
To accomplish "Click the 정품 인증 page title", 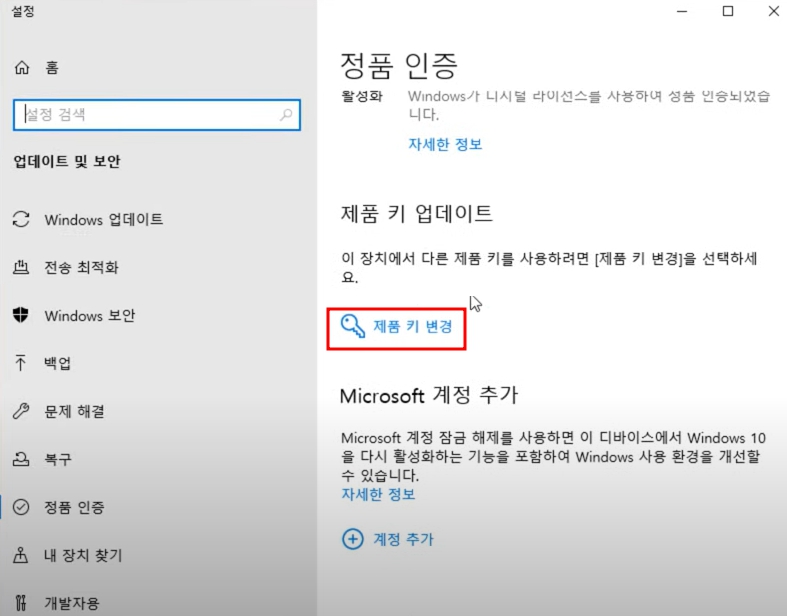I will click(x=399, y=66).
